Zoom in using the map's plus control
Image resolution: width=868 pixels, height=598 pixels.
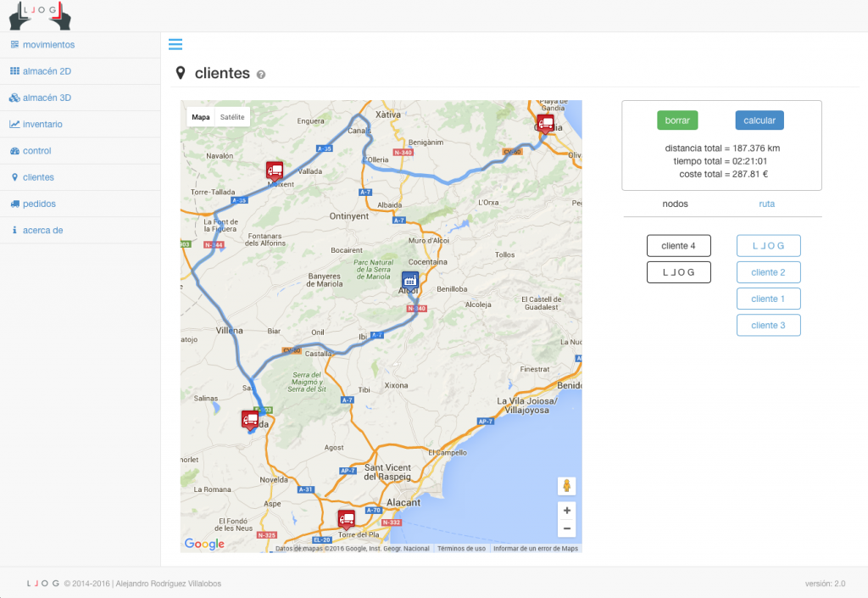coord(566,511)
